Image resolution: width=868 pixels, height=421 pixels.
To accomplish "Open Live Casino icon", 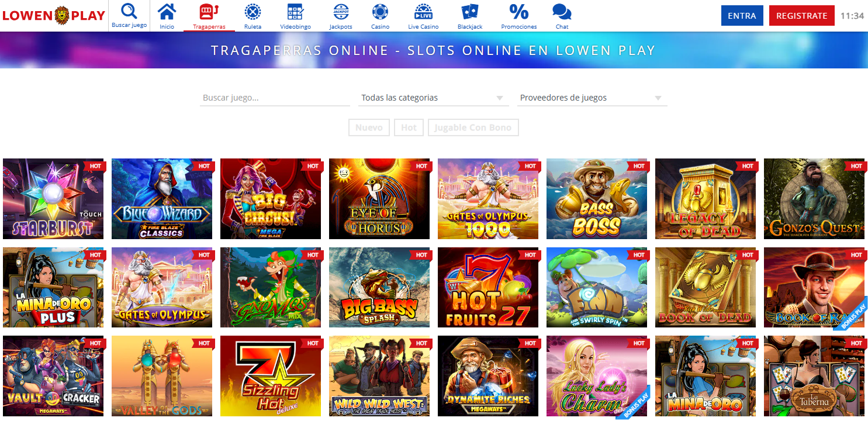I will coord(423,12).
